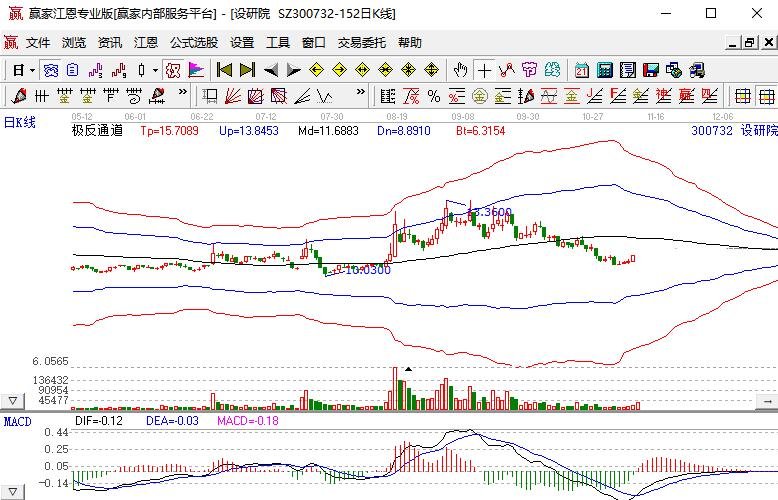This screenshot has height=500, width=778.
Task: Click the colored flag icon
Action: click(x=196, y=70)
